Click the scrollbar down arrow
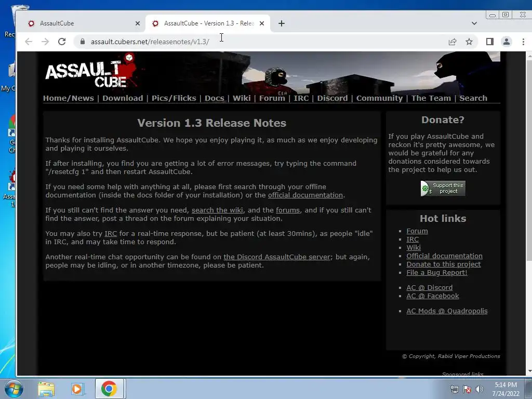 (529, 371)
